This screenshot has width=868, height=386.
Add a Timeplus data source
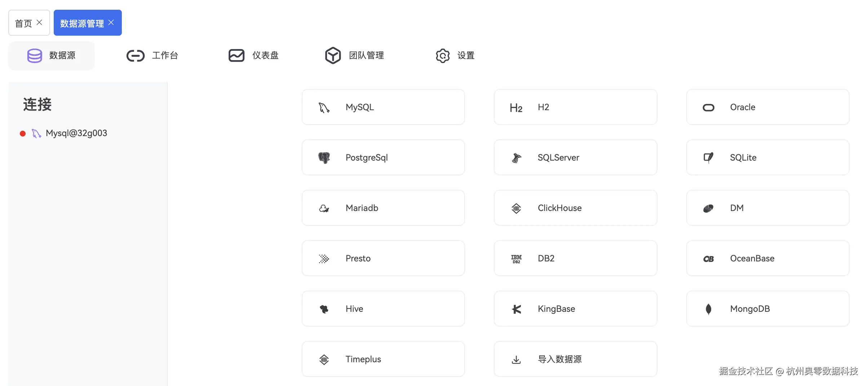[383, 359]
